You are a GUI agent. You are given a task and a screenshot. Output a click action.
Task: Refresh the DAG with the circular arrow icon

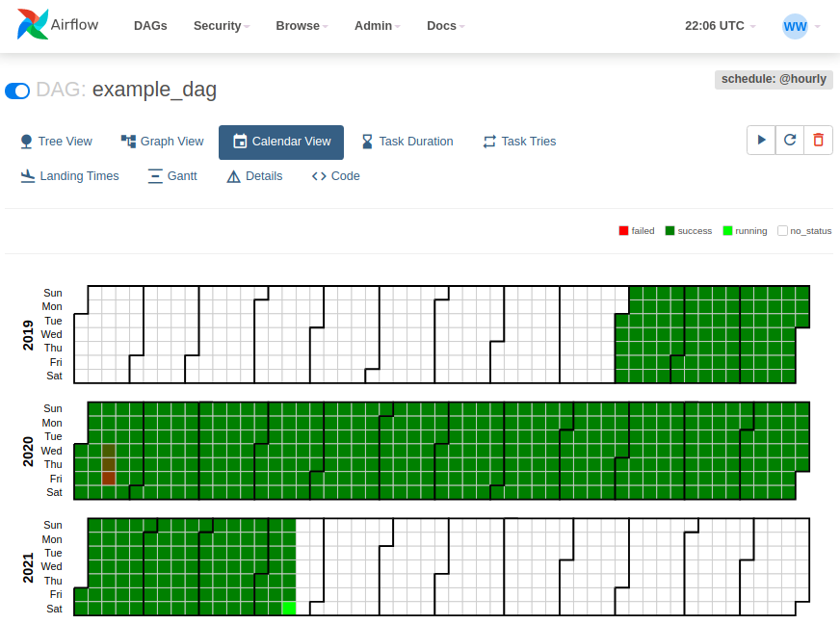[790, 140]
